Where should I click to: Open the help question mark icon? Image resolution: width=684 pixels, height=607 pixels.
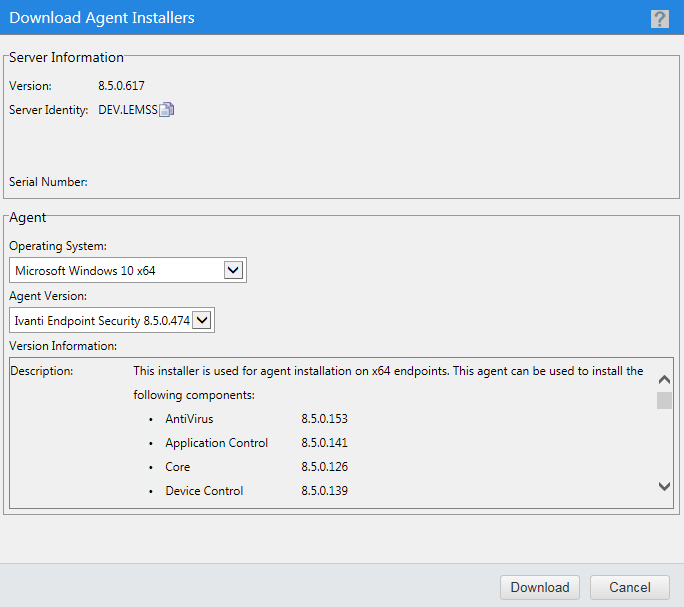[x=660, y=18]
